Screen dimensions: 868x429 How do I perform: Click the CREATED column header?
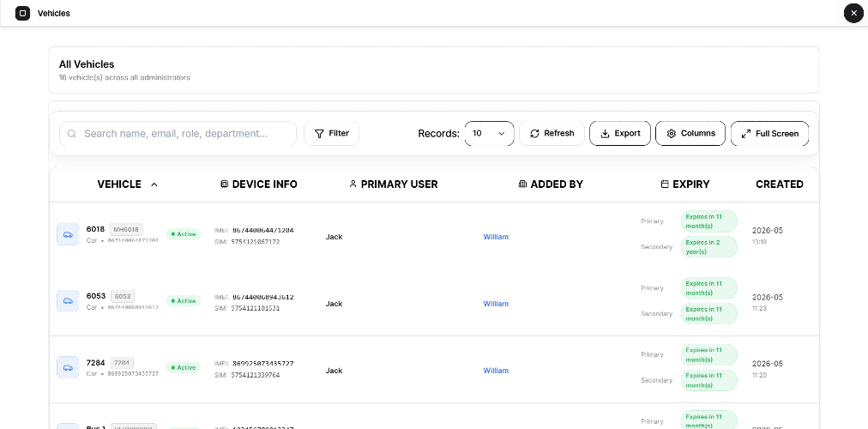pos(780,184)
